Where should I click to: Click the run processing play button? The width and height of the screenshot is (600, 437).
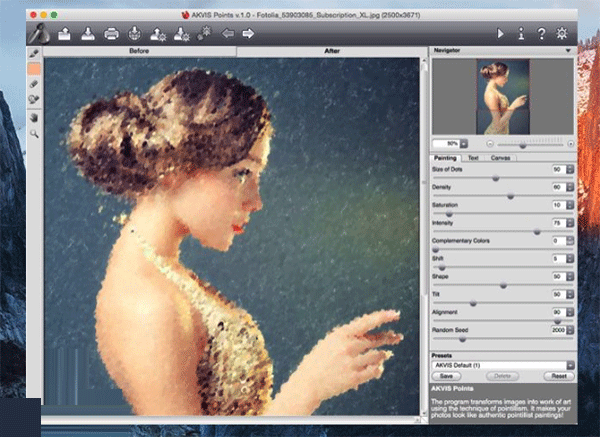click(500, 34)
